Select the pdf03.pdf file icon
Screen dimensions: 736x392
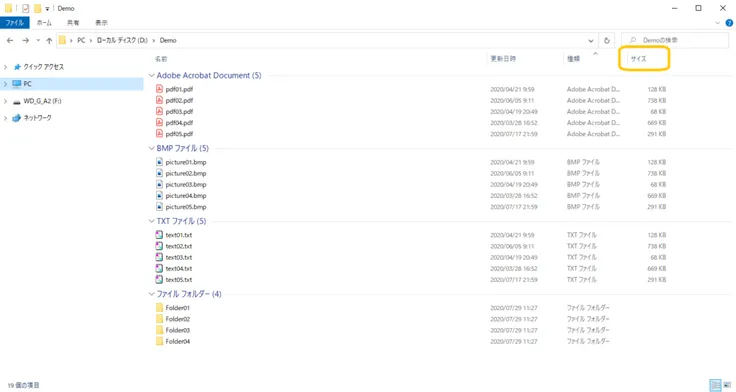pos(159,111)
